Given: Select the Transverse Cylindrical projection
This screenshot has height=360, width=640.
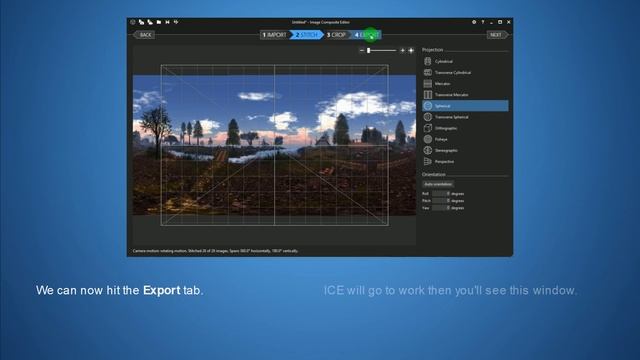Looking at the screenshot, I should [x=465, y=72].
